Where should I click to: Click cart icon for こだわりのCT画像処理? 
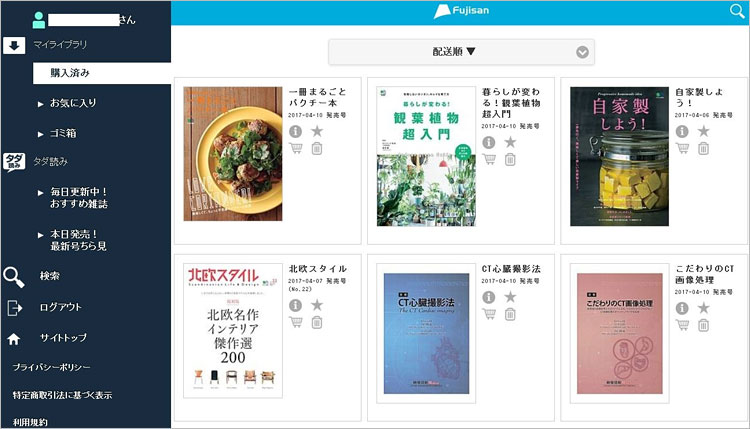(x=683, y=325)
